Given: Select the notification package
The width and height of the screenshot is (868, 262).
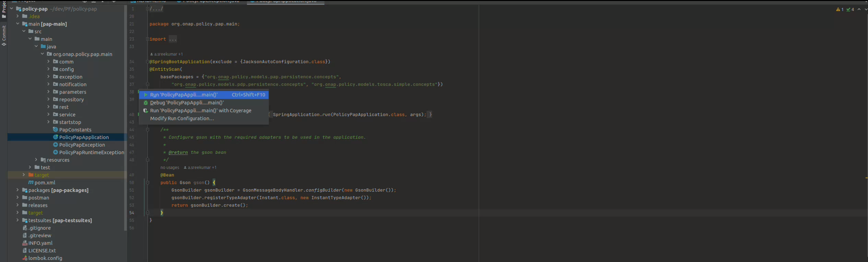Looking at the screenshot, I should coord(73,84).
